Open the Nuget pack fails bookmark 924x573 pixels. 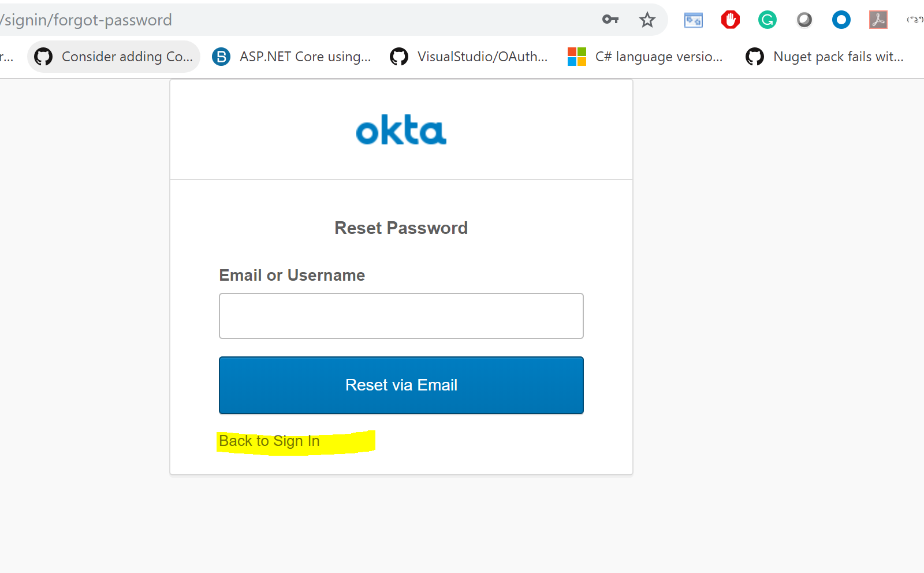click(839, 56)
